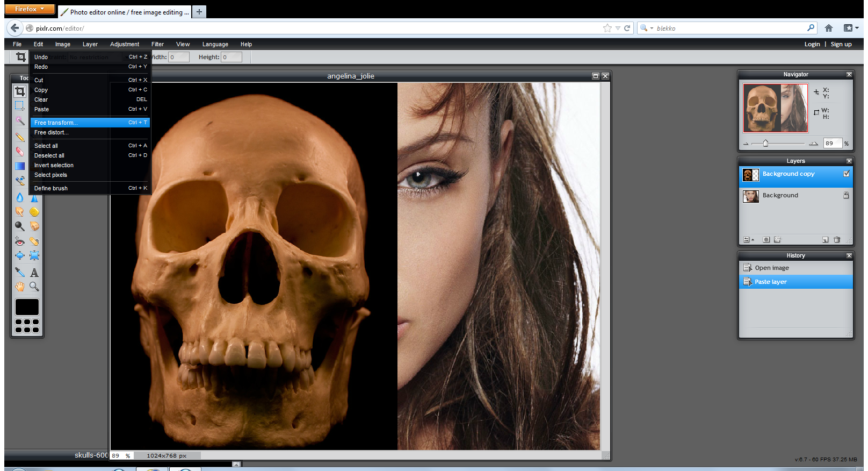This screenshot has height=471, width=868.
Task: Click the Height input field
Action: pos(232,57)
